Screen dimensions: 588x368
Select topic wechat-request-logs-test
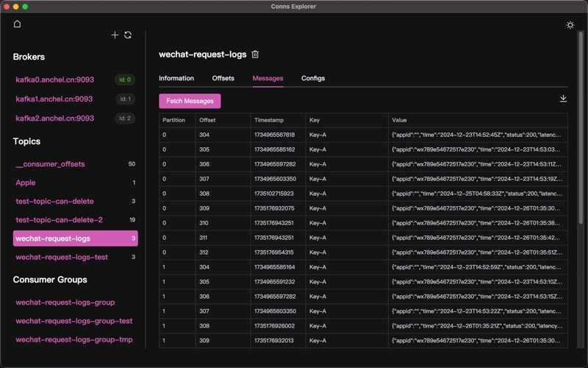pyautogui.click(x=62, y=257)
